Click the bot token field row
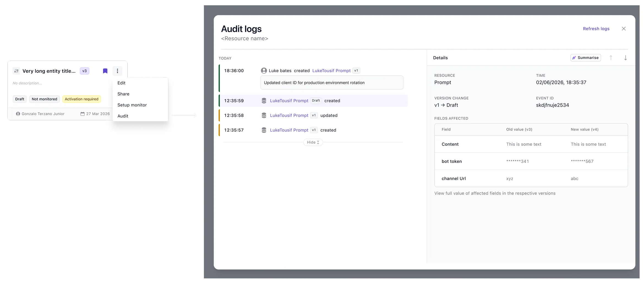Viewport: 644px width, 283px height. [531, 161]
